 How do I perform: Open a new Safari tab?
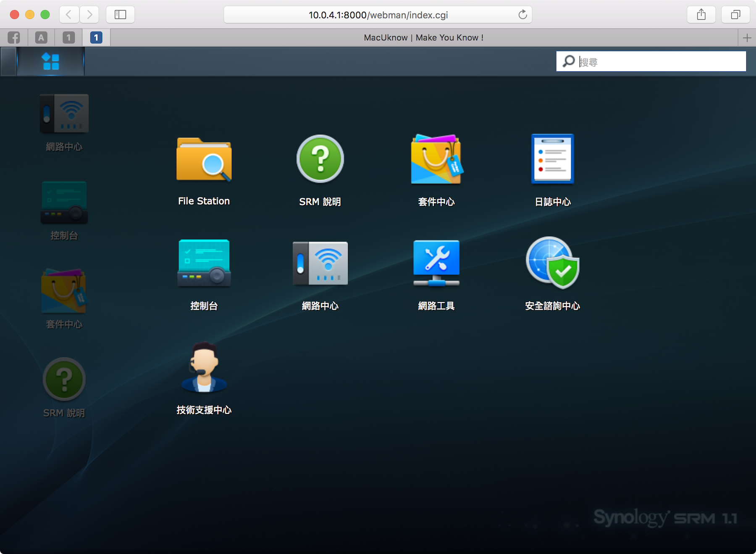[x=747, y=38]
